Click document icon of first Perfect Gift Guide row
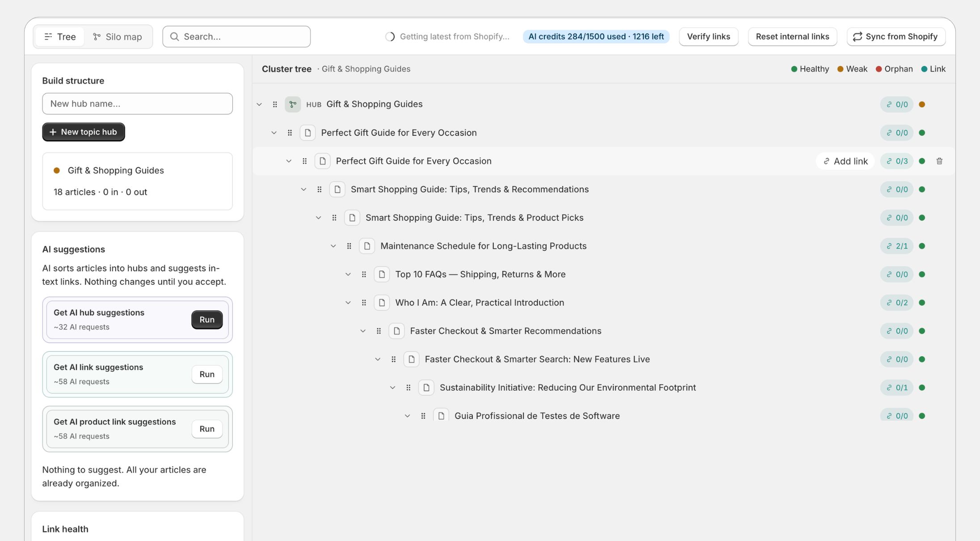The width and height of the screenshot is (980, 541). (307, 133)
